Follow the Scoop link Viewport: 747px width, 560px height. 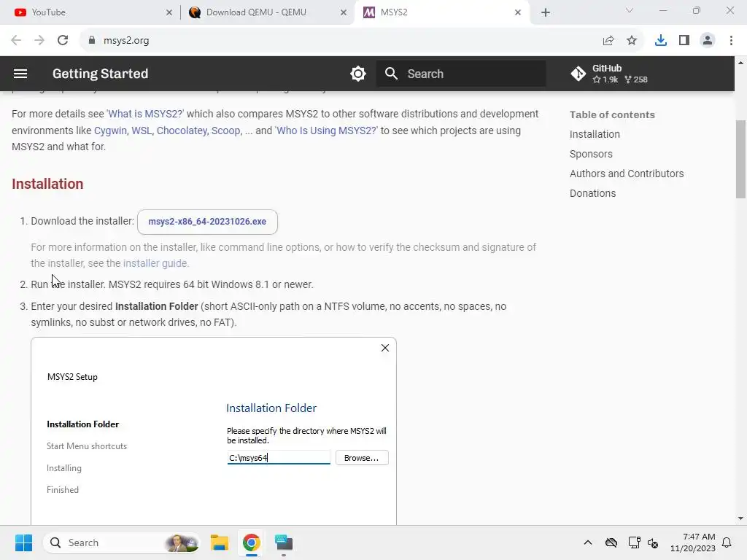pyautogui.click(x=226, y=131)
